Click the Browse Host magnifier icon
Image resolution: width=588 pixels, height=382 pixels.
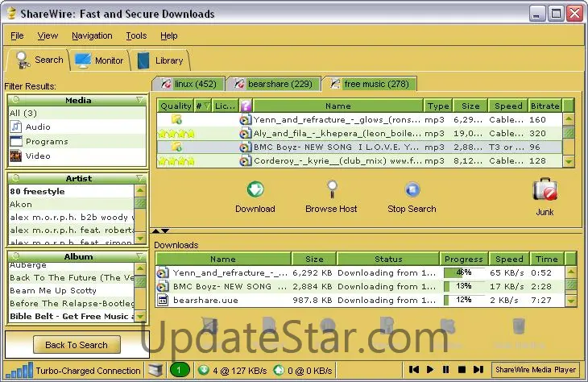coord(332,189)
